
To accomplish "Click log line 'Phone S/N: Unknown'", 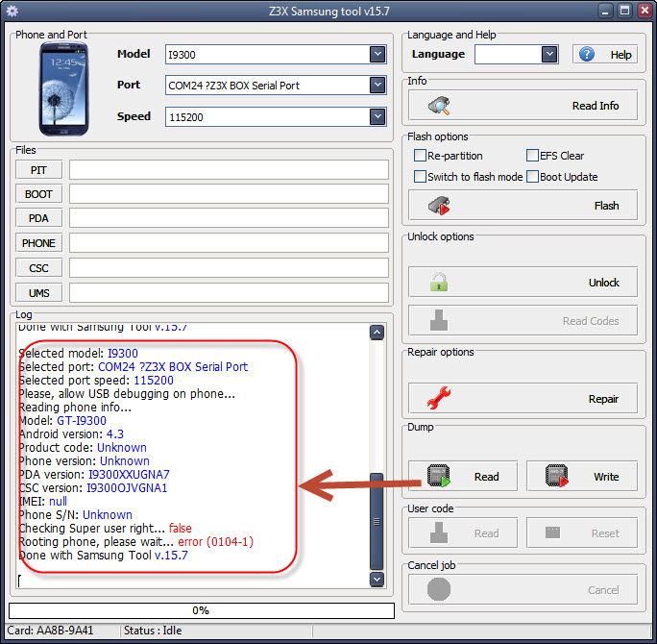I will 76,514.
